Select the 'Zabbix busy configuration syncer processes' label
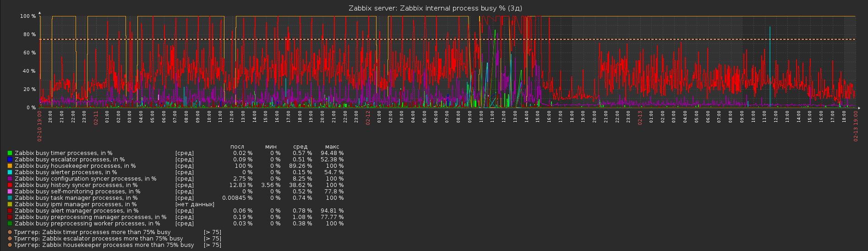Screen dimensions: 868x251 (86, 179)
